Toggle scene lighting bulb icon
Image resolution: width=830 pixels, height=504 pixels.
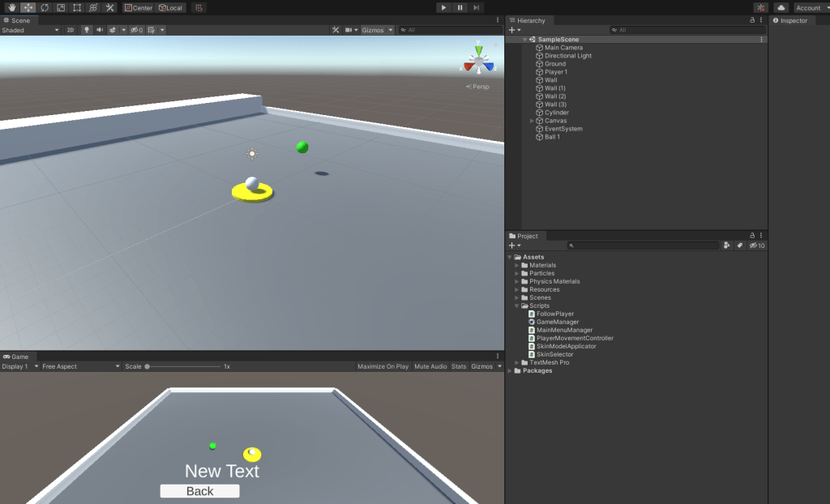(x=87, y=30)
